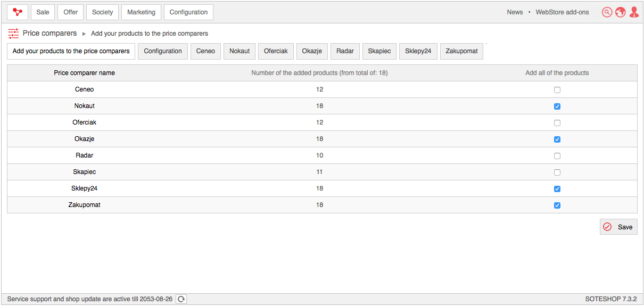Click the Price comparer name column header
The image size is (644, 306).
tap(84, 73)
